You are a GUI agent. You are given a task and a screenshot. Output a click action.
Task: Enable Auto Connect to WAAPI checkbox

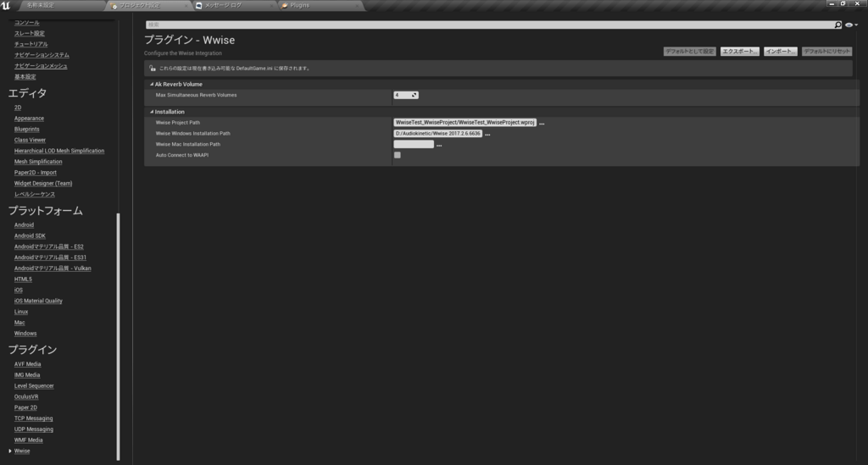coord(398,155)
